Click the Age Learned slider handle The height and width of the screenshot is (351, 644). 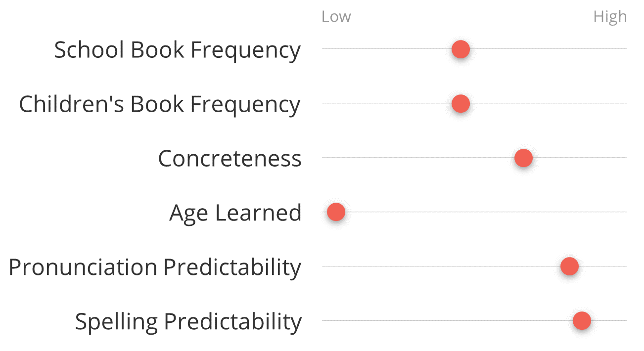336,212
